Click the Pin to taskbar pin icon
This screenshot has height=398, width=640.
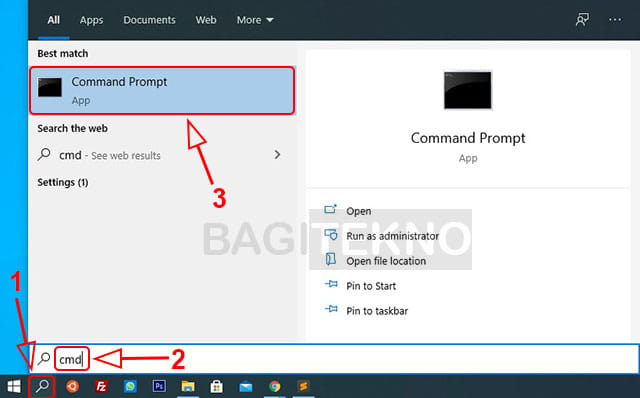(x=331, y=309)
